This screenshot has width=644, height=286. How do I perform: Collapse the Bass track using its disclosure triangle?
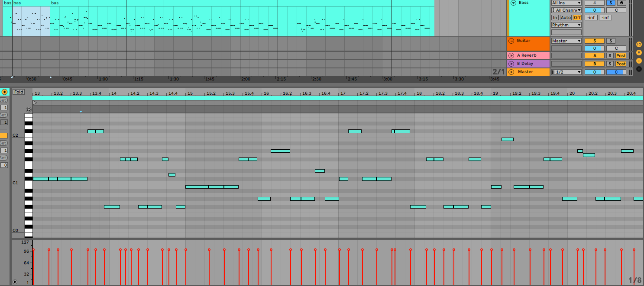(513, 3)
